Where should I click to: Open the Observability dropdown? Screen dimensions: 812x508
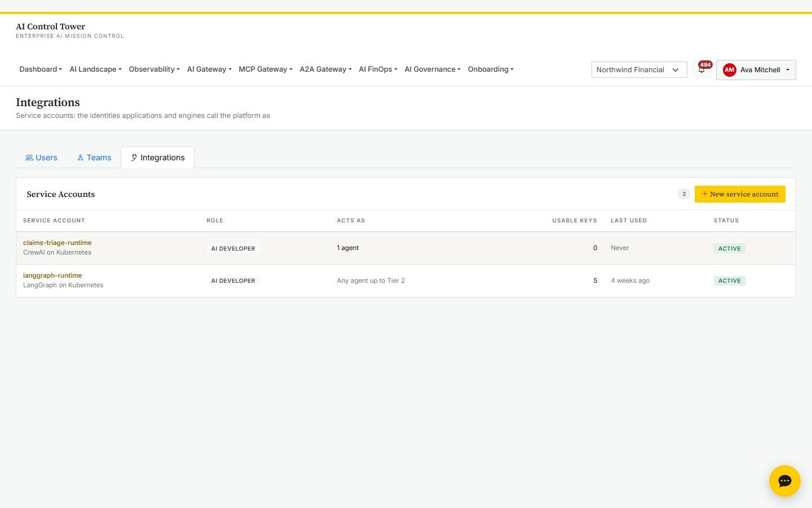(x=154, y=69)
